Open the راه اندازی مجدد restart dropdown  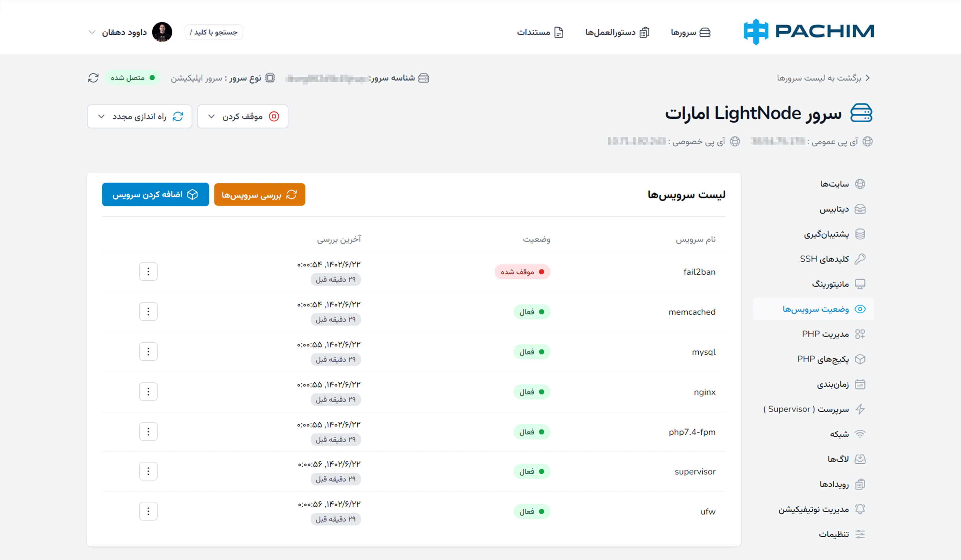(140, 116)
